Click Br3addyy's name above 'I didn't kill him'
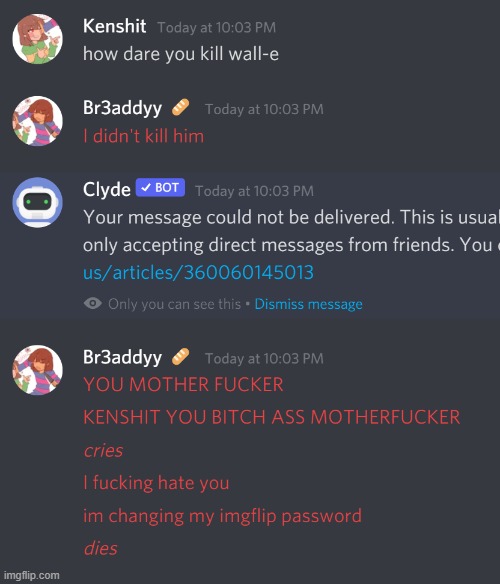This screenshot has width=500, height=584. (x=122, y=108)
